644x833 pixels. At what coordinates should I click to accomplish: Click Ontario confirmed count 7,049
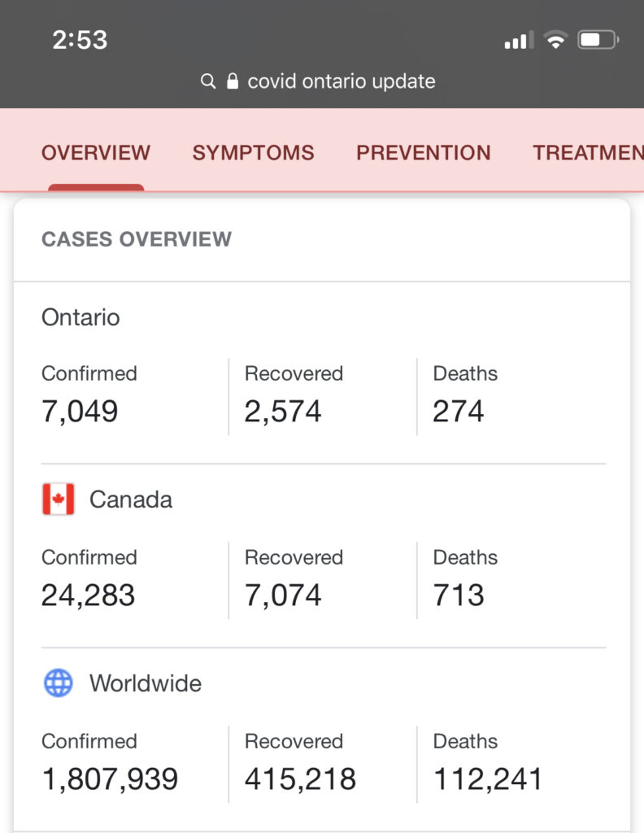click(78, 411)
